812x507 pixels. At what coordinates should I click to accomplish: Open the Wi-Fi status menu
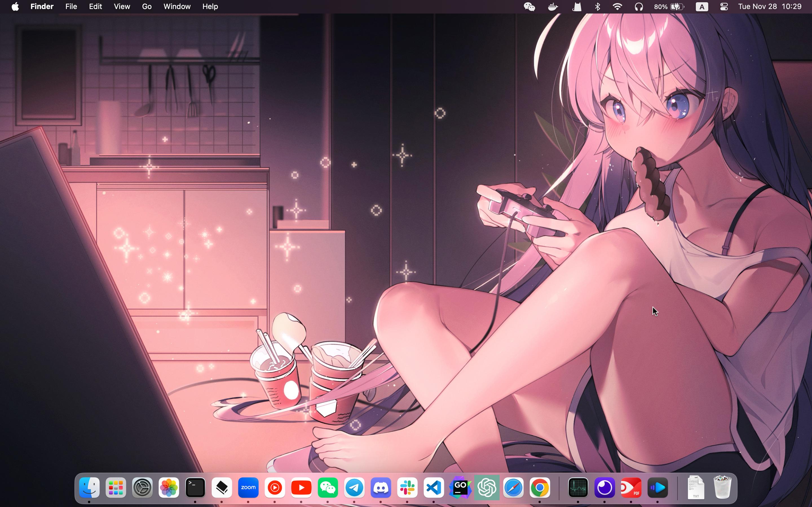pos(617,7)
